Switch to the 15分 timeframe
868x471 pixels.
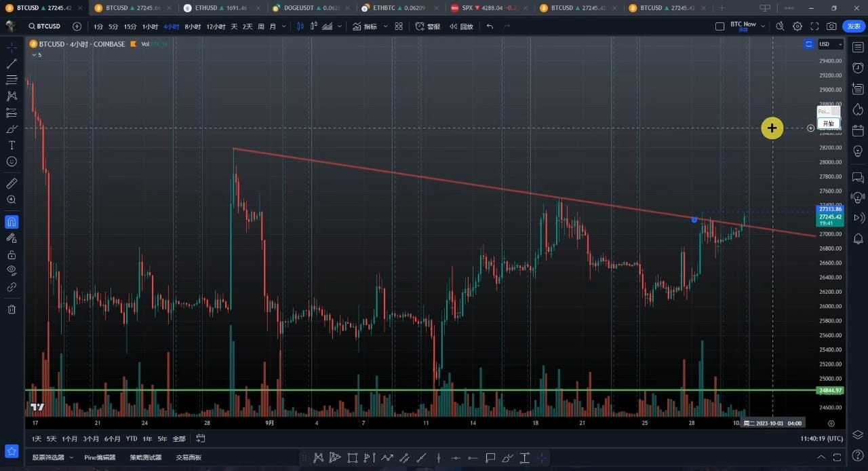(130, 26)
